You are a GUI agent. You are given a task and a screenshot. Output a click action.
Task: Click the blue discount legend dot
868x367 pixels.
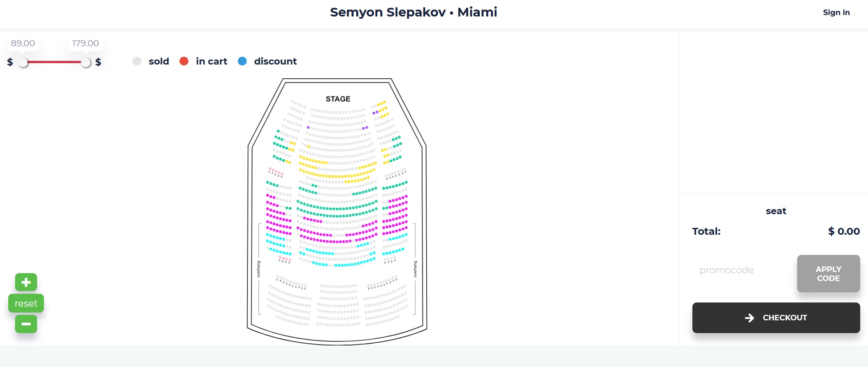point(242,61)
